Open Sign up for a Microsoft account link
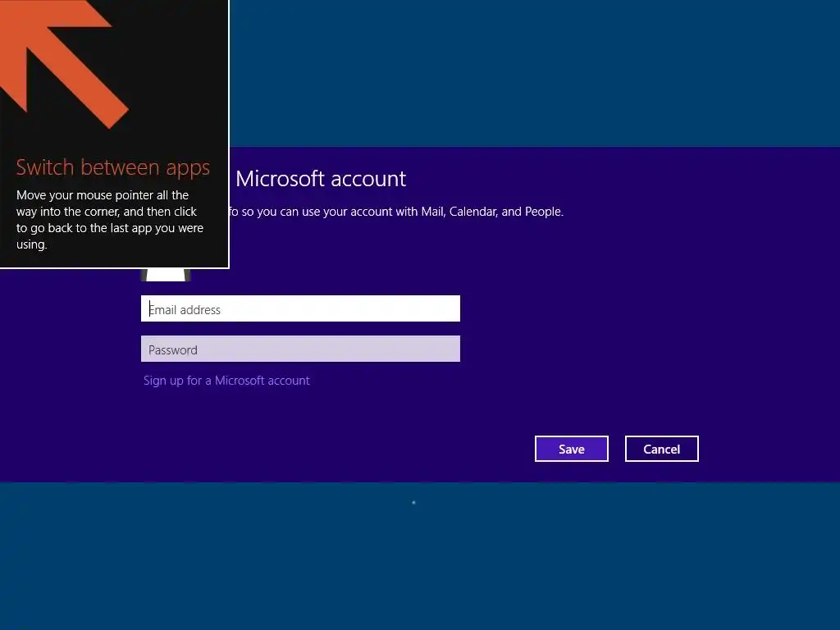Screen dimensions: 840x630 pos(226,381)
